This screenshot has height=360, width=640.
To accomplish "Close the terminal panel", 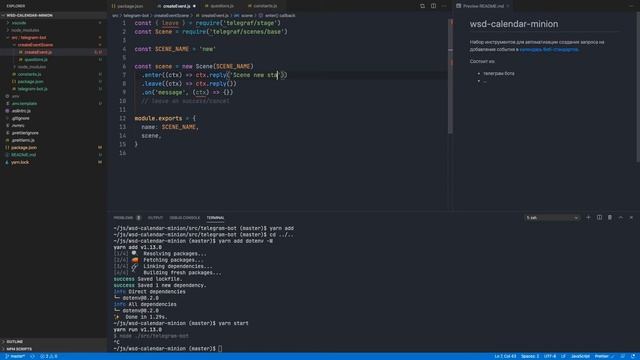I will coord(631,218).
